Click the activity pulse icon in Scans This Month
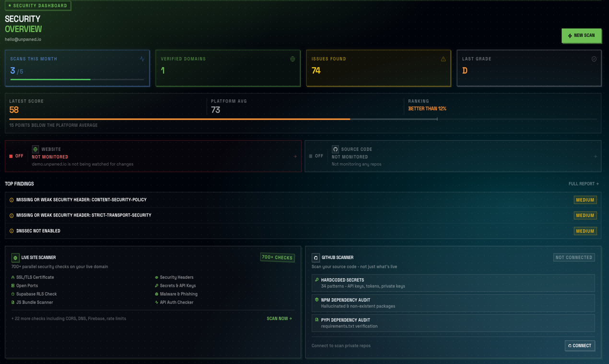Viewport: 609px width, 364px height. pos(142,59)
